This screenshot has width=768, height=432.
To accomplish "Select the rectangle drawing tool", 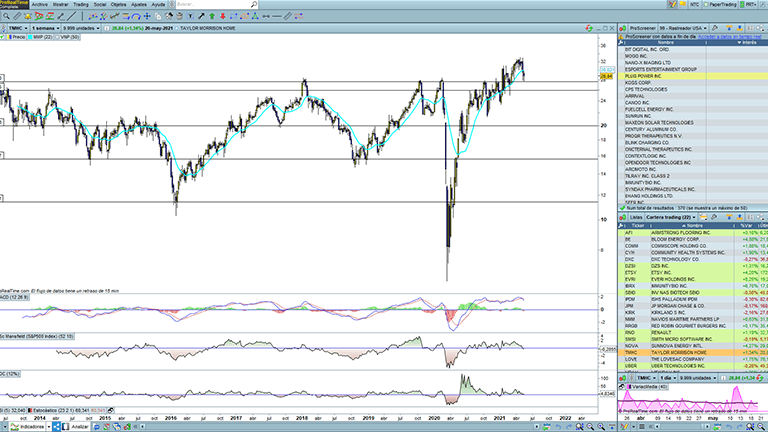I will click(234, 16).
